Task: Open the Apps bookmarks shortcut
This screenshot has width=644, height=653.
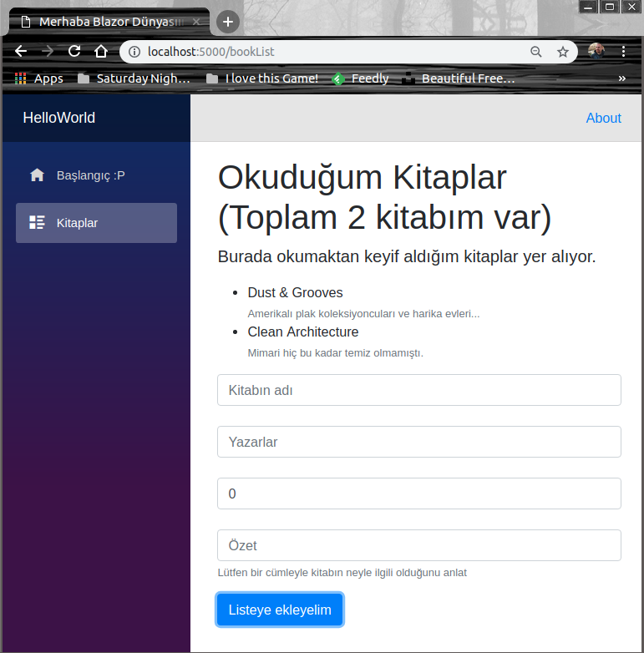Action: click(39, 78)
